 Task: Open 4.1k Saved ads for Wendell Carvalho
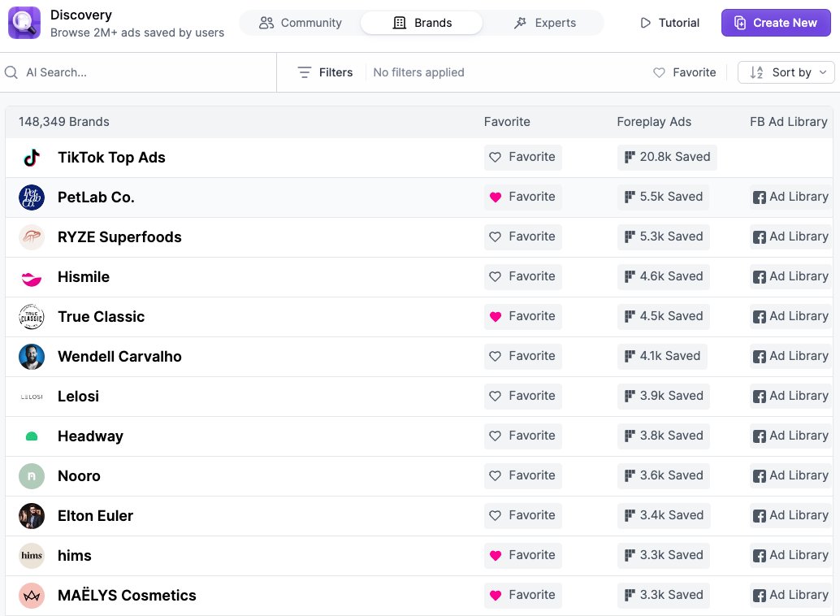(662, 356)
